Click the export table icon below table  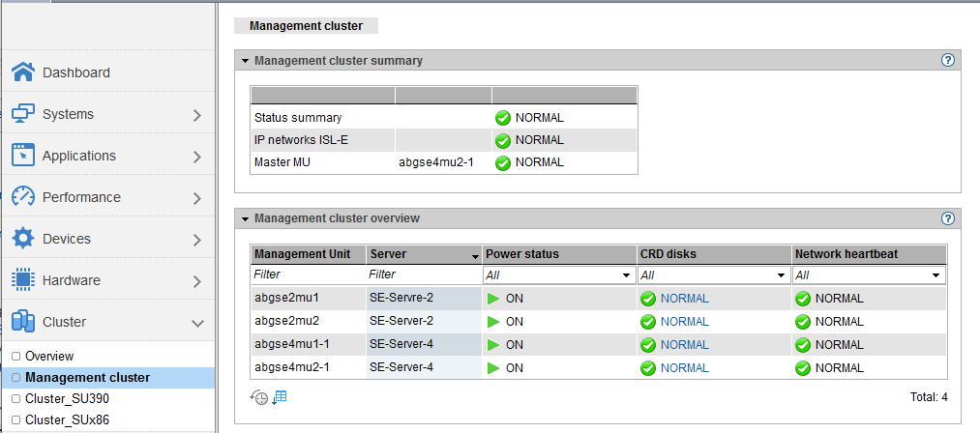coord(280,397)
